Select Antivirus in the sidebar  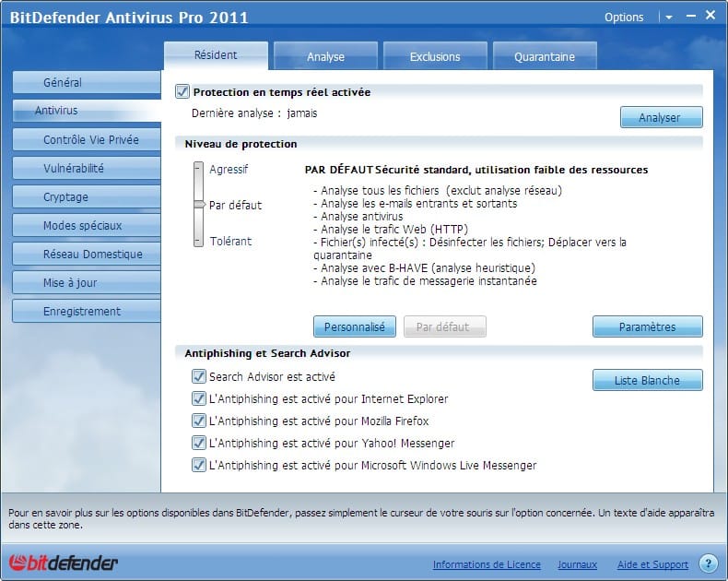pos(87,111)
